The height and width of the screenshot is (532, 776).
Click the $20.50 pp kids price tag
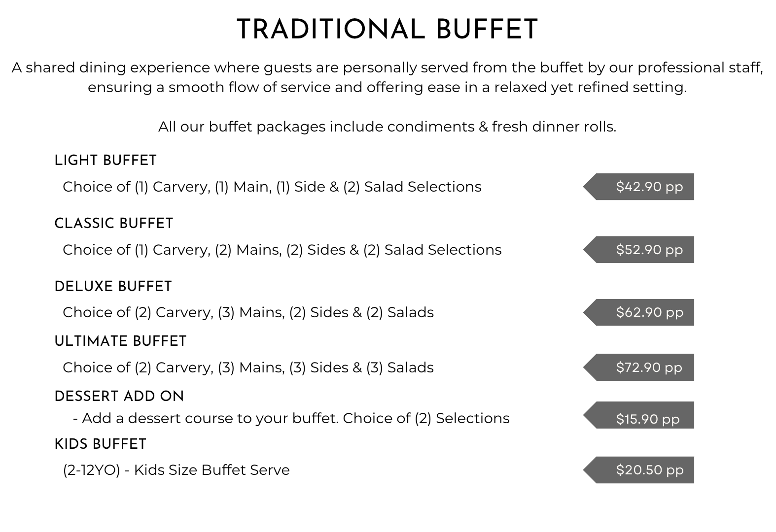click(x=639, y=470)
